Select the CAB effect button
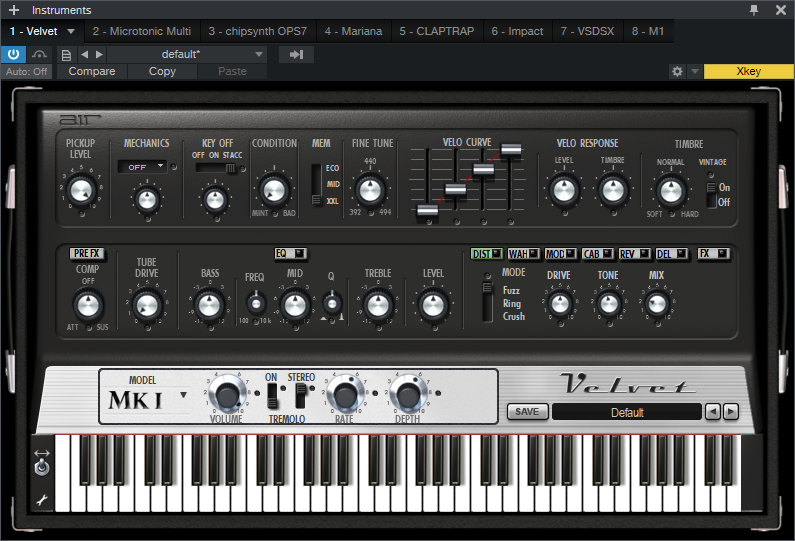Viewport: 795px width, 541px height. (x=597, y=254)
